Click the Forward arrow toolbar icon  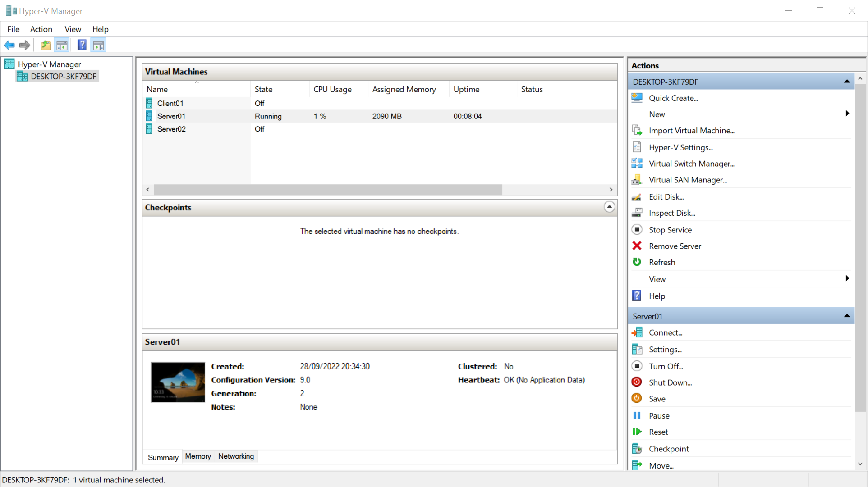(x=25, y=45)
